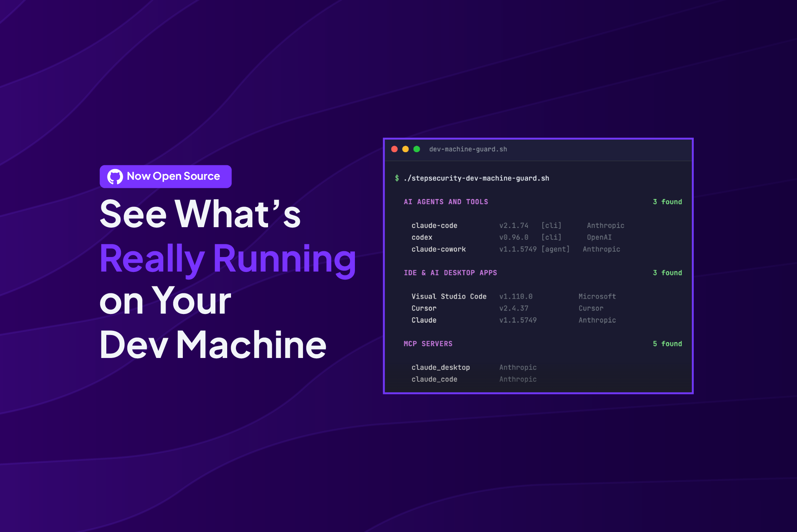Select the IDE & AI DESKTOP APPS heading
The width and height of the screenshot is (797, 532).
pos(450,273)
